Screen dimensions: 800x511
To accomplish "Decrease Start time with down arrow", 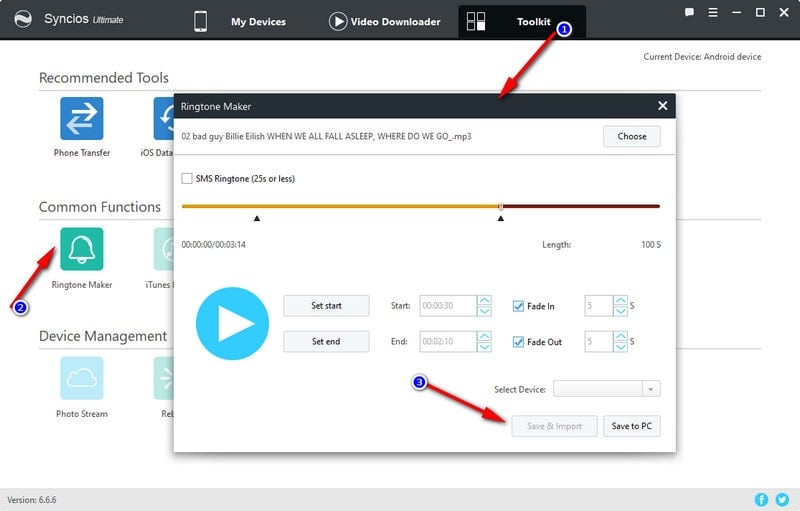I will [x=485, y=311].
